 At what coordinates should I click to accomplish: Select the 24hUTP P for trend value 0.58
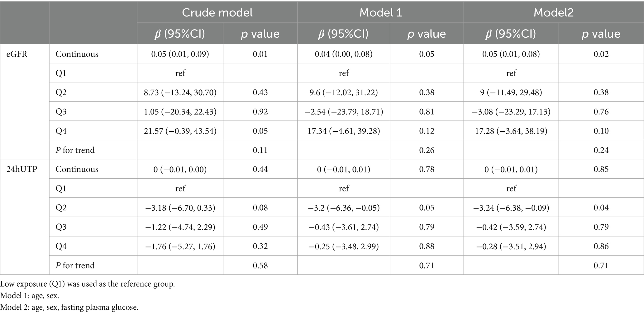point(260,265)
